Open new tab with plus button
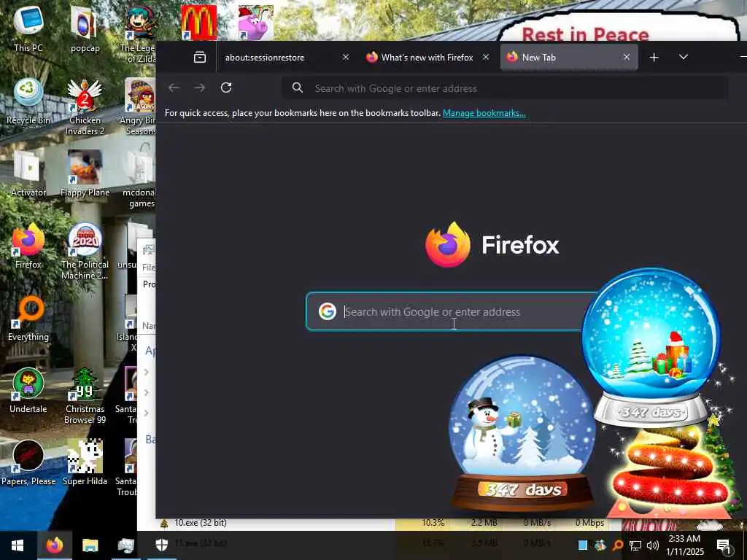This screenshot has height=560, width=747. pos(654,57)
